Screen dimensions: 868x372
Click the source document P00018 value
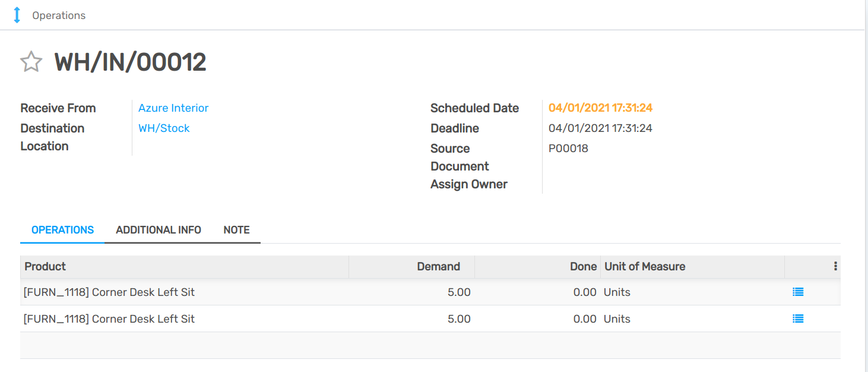click(568, 149)
